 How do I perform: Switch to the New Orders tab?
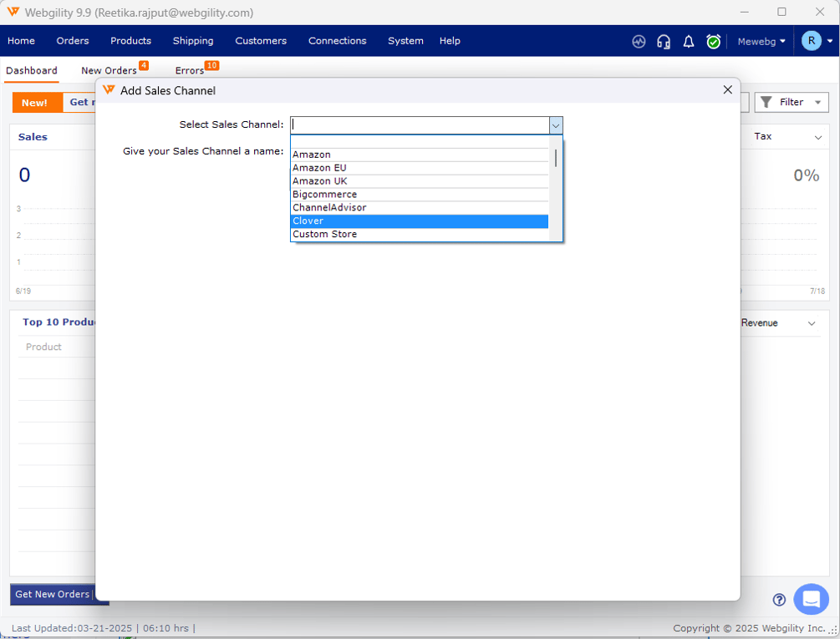[109, 70]
